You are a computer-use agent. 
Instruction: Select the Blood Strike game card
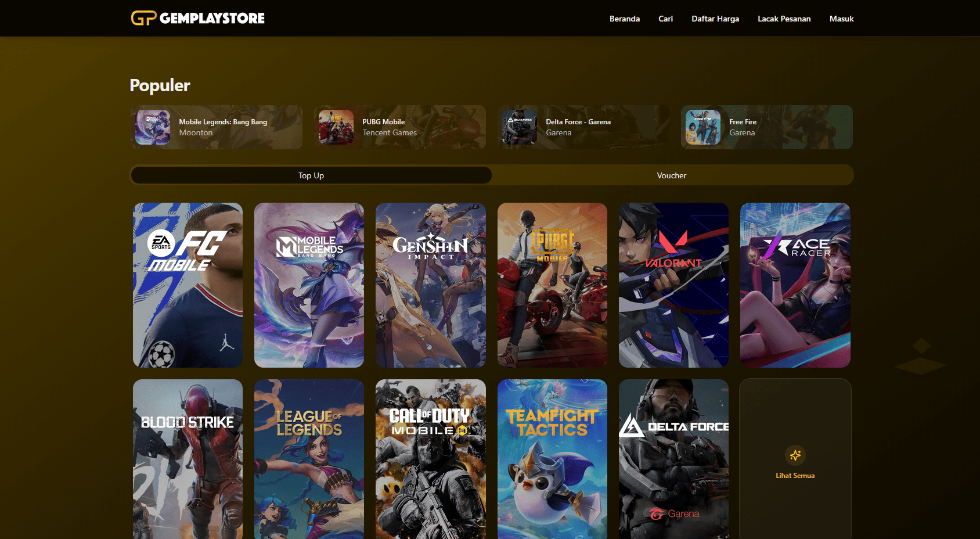coord(188,459)
